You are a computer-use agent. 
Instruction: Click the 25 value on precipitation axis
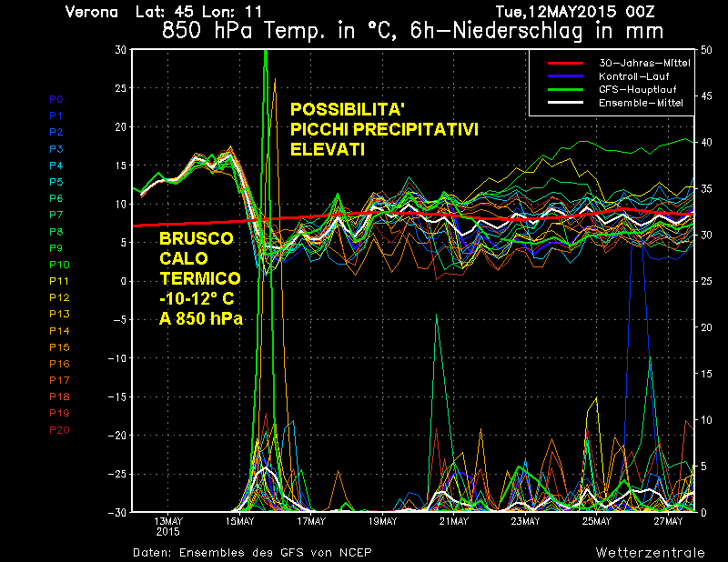706,281
